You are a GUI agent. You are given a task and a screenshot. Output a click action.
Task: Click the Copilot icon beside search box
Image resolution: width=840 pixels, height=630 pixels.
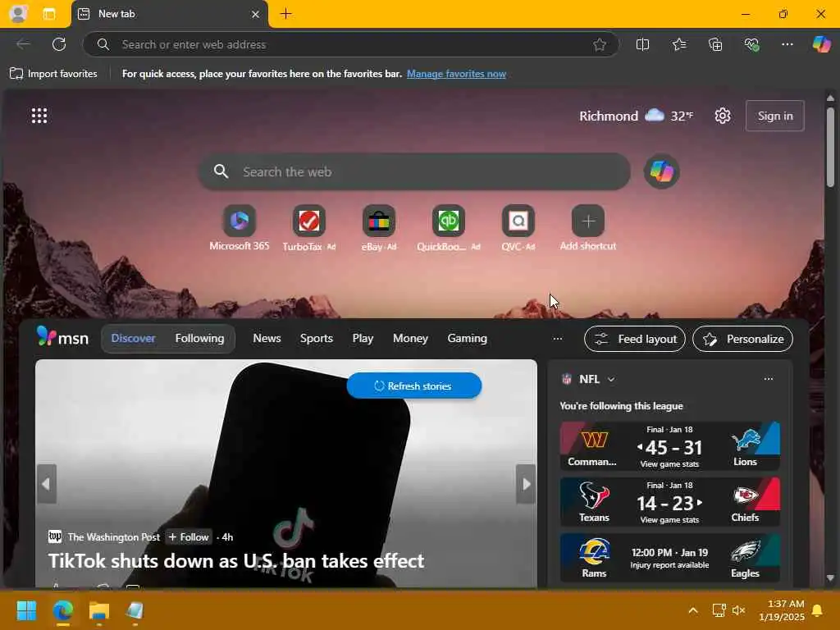coord(662,172)
